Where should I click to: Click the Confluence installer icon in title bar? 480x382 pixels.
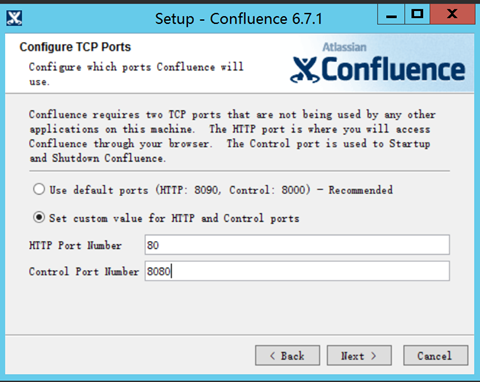click(x=14, y=18)
